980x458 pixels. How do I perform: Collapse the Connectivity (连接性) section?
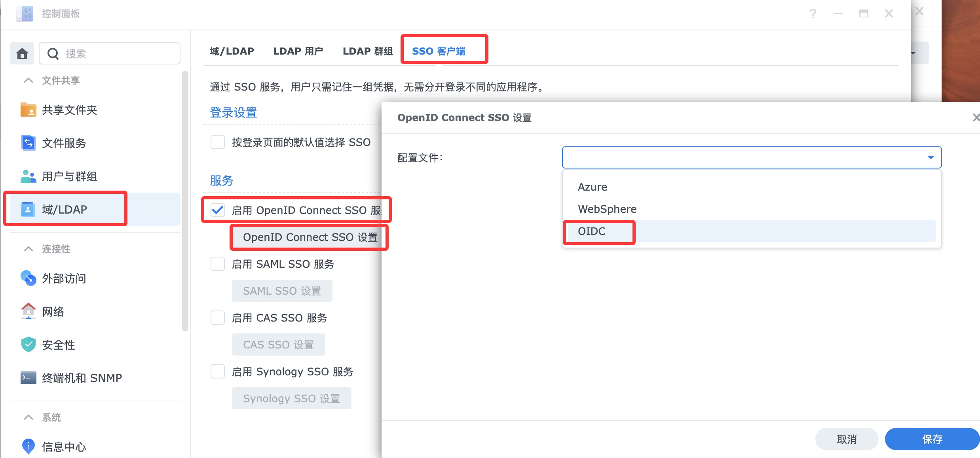(x=28, y=249)
